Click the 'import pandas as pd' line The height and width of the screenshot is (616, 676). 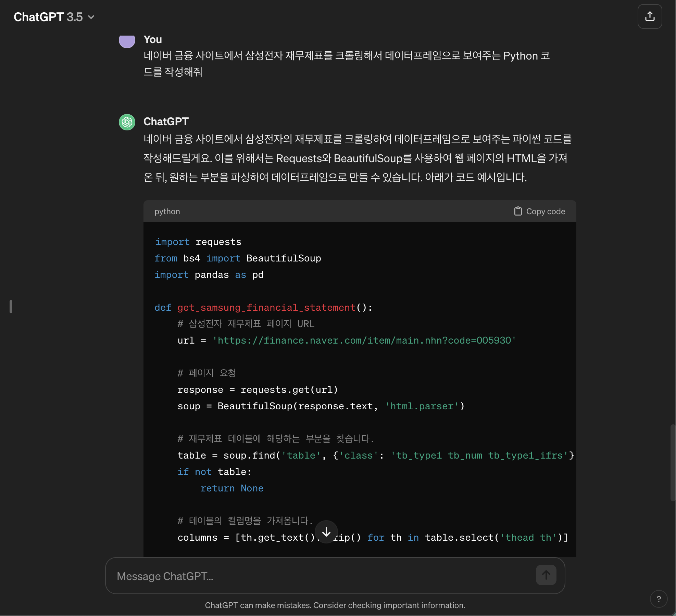(x=209, y=275)
